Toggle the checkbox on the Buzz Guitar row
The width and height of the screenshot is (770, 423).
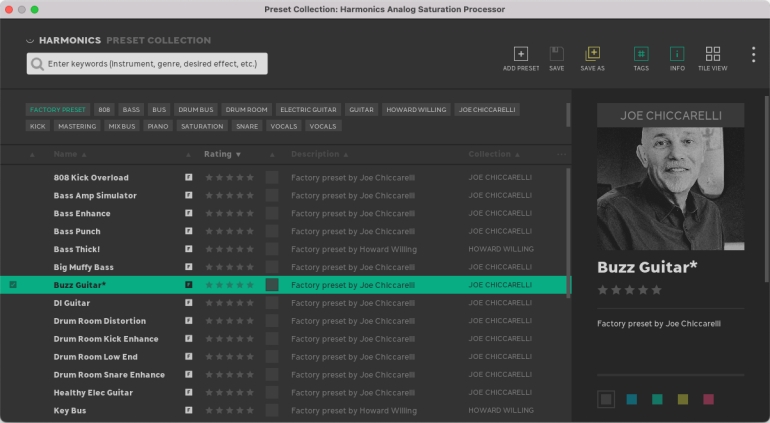click(13, 285)
